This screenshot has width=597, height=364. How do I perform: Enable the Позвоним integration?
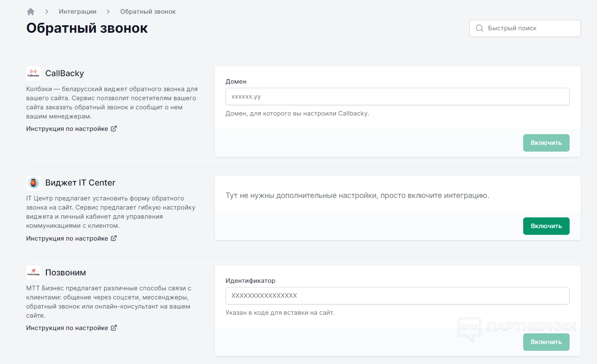(x=546, y=342)
